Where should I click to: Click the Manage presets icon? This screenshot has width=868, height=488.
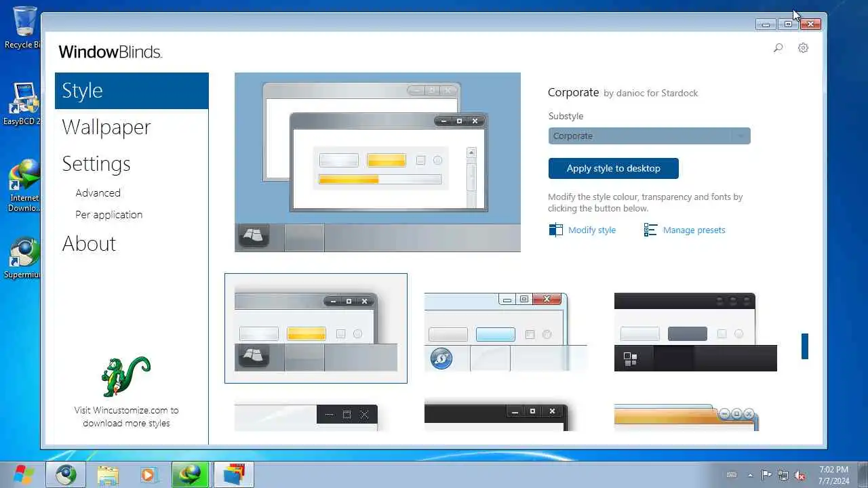(650, 230)
